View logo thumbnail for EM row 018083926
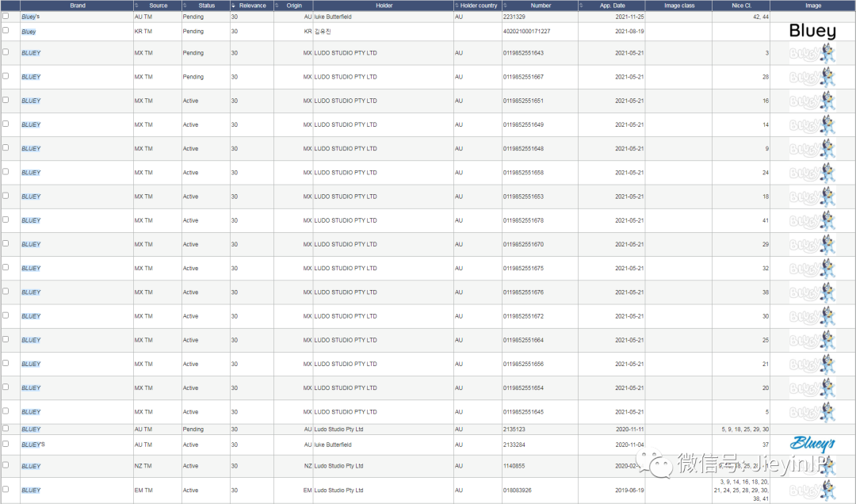Screen dimensions: 856x504 (812, 490)
